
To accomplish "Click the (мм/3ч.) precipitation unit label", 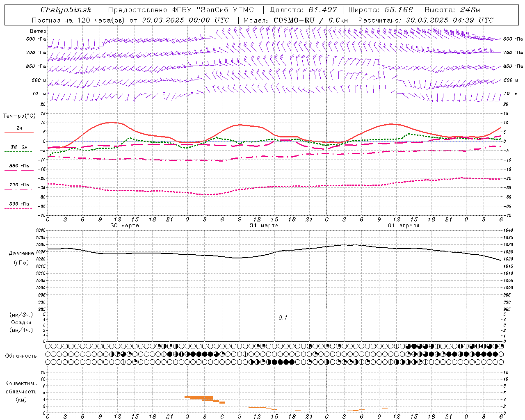I will [21, 315].
